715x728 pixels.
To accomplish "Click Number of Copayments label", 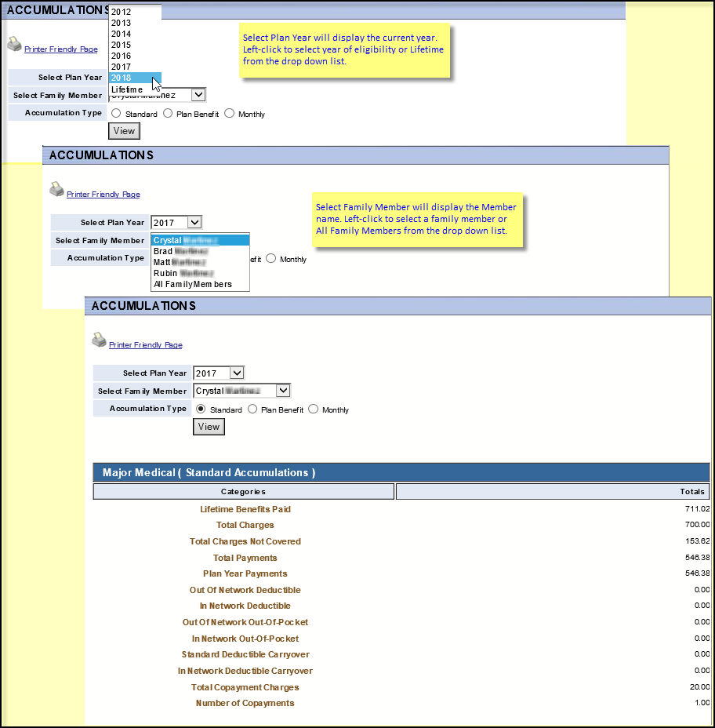I will [x=245, y=704].
